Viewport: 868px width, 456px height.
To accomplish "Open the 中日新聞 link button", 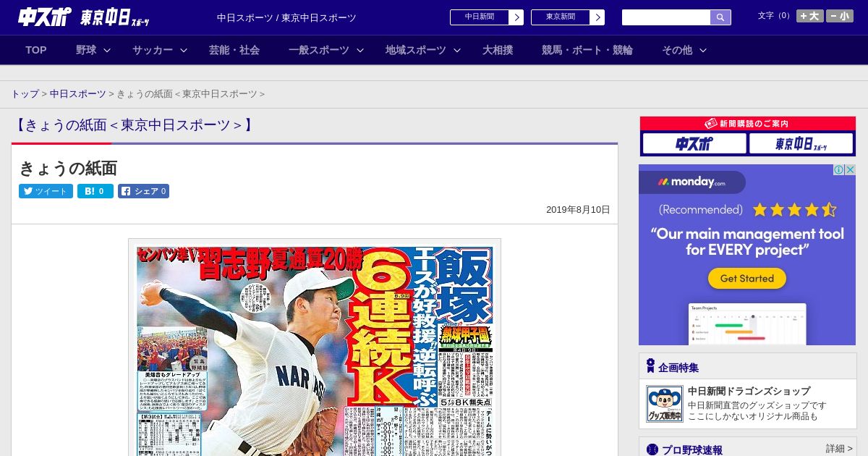I will click(480, 17).
